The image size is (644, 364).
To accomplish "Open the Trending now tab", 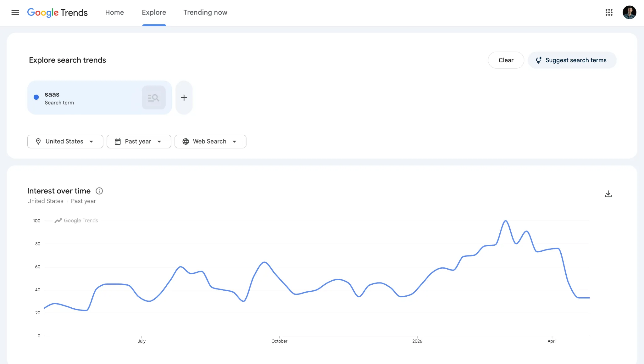I will point(205,12).
